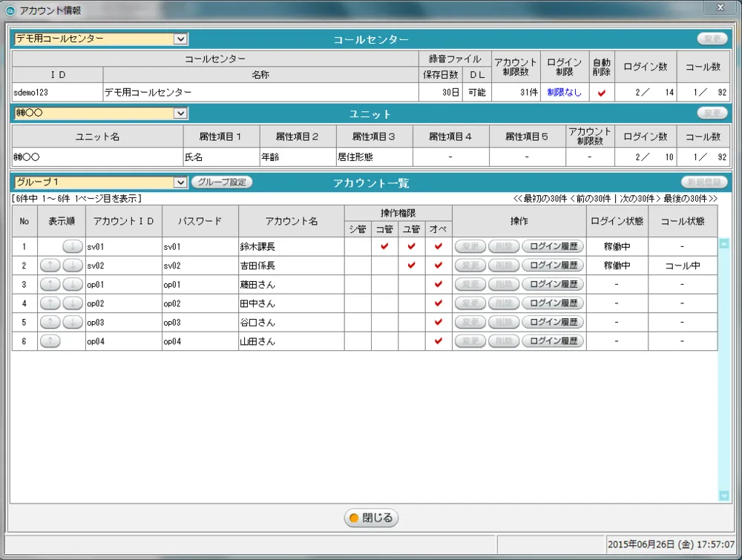Click the 自動削除 checkmark for call center

602,93
